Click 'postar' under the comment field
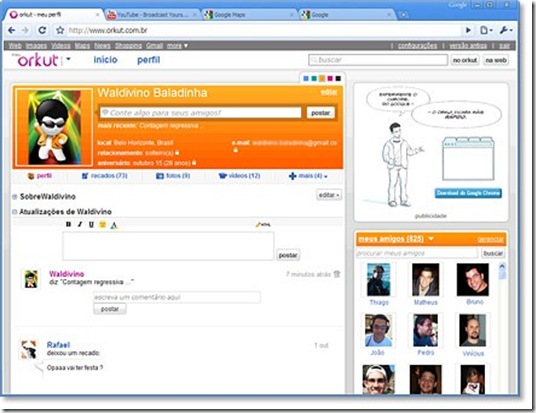536x413 pixels. 110,309
